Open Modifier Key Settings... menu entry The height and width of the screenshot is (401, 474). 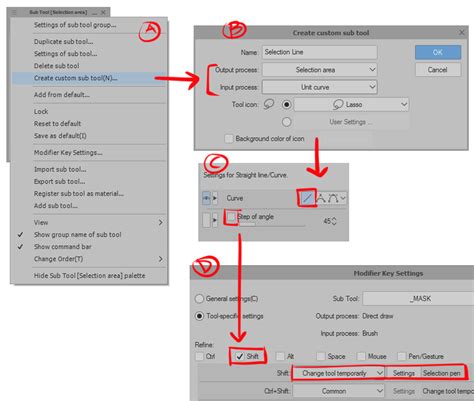point(89,153)
